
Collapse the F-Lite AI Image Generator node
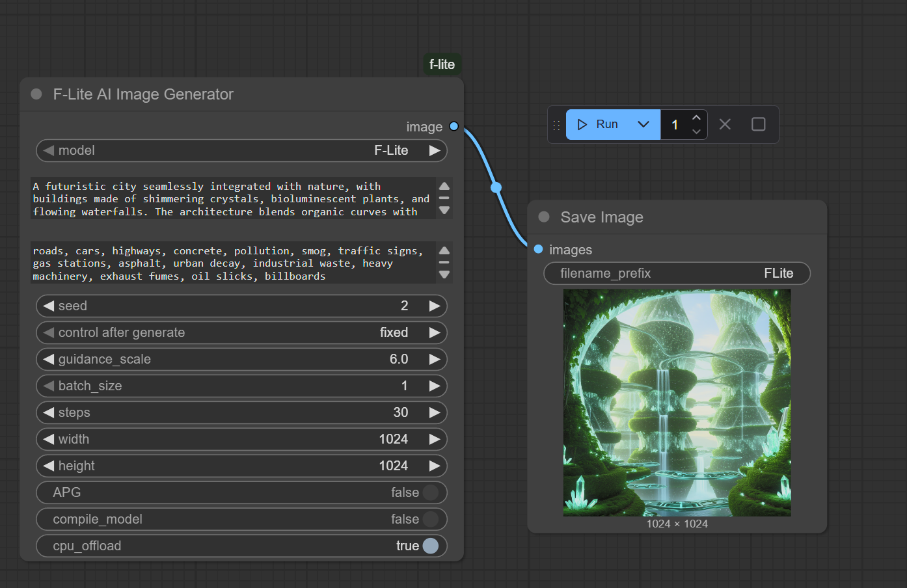tap(36, 94)
